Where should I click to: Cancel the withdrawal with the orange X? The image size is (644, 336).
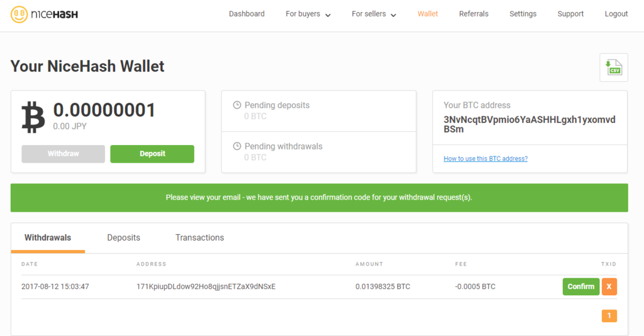609,286
